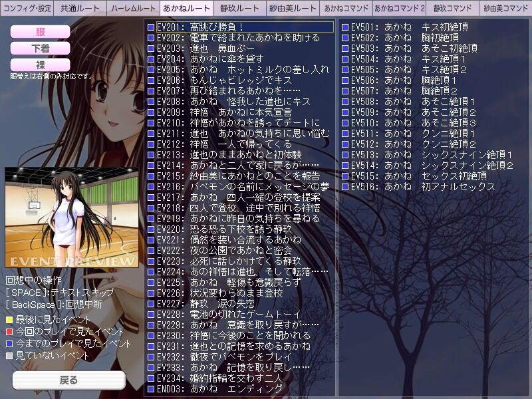Screen dimensions: 532x399
Task: Select event EV228 電池の切れたゲームトーイ
Action: point(229,314)
